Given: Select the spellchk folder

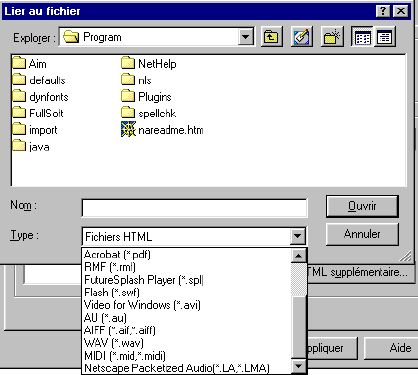Looking at the screenshot, I should coord(148,113).
